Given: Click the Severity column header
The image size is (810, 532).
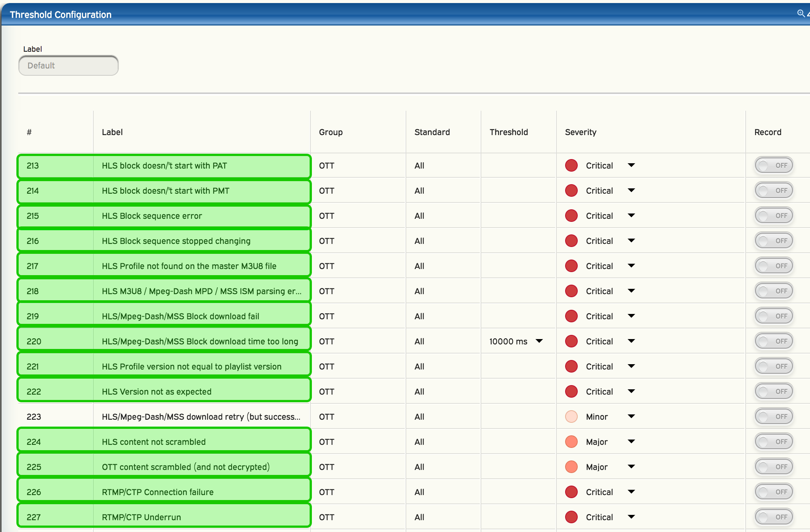Looking at the screenshot, I should 580,132.
